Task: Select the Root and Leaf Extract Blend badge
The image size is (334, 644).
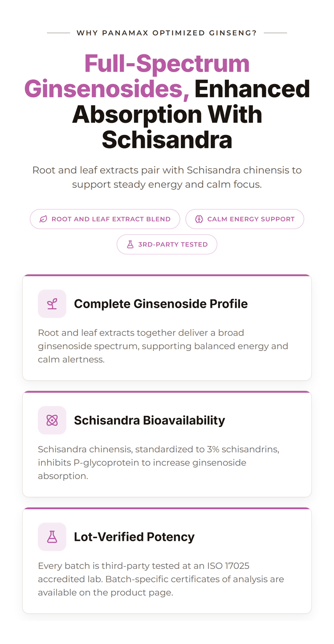Action: pyautogui.click(x=105, y=219)
